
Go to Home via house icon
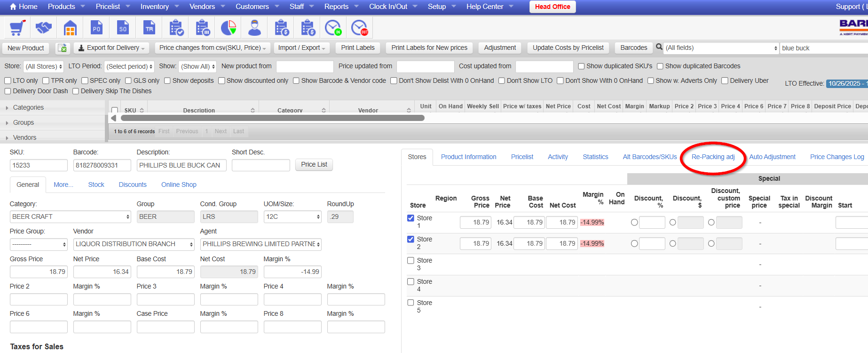click(13, 7)
